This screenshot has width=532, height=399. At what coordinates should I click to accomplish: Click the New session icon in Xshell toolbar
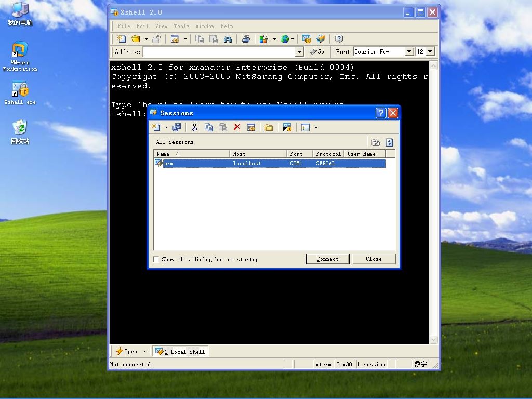coord(122,39)
